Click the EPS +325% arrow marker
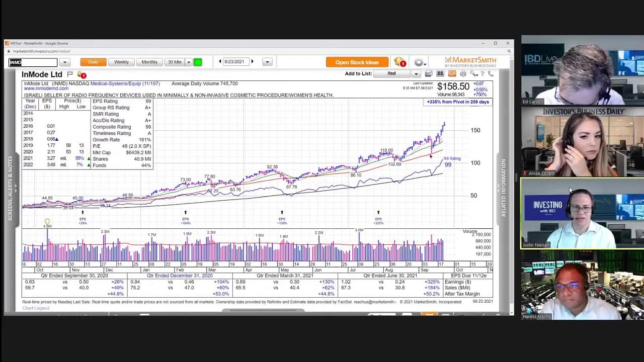The height and width of the screenshot is (362, 644). (378, 213)
